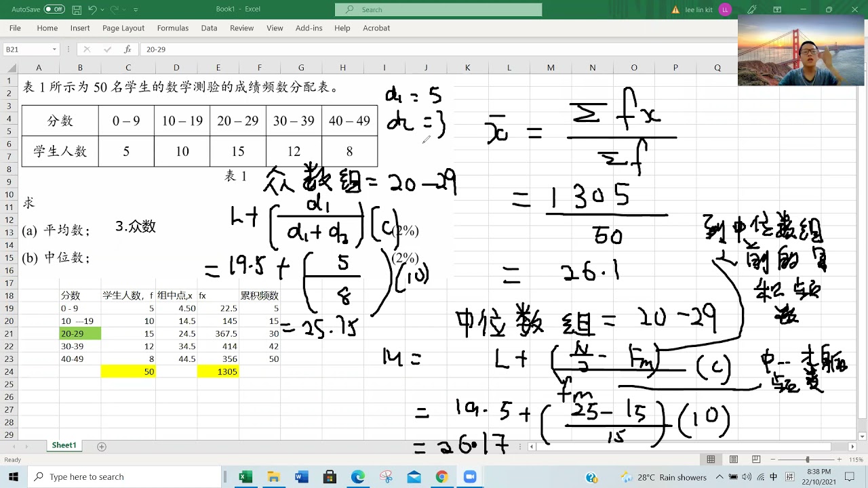
Task: Expand the Name Box dropdown arrow
Action: (54, 49)
